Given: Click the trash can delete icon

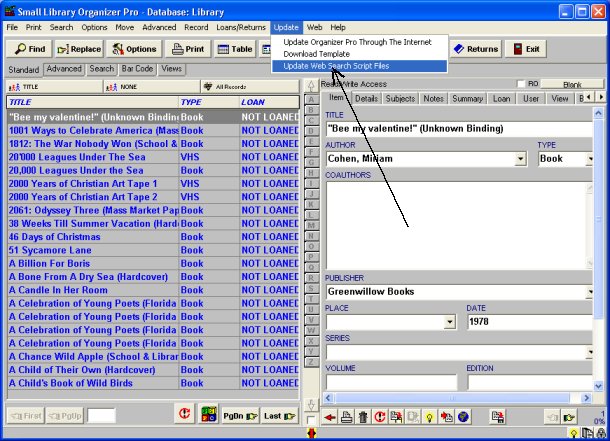Looking at the screenshot, I should [x=363, y=417].
